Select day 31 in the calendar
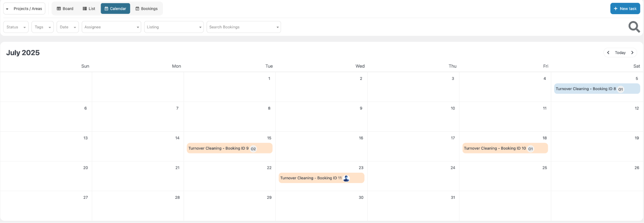 (453, 197)
